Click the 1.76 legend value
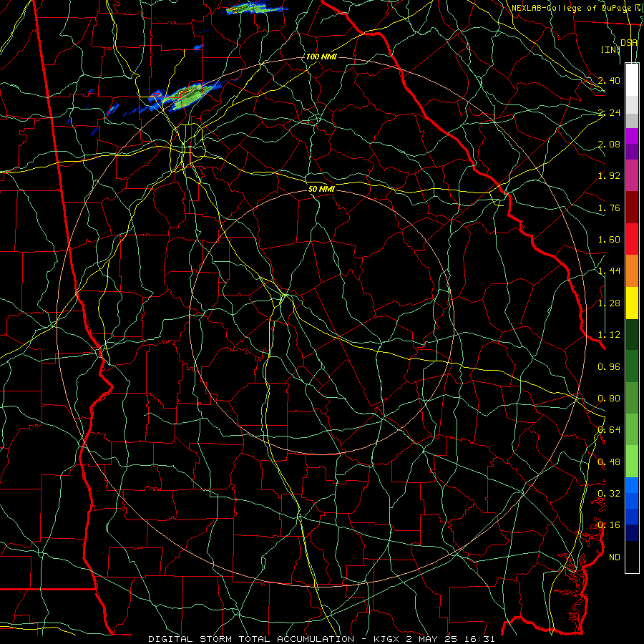This screenshot has width=644, height=644. point(609,208)
